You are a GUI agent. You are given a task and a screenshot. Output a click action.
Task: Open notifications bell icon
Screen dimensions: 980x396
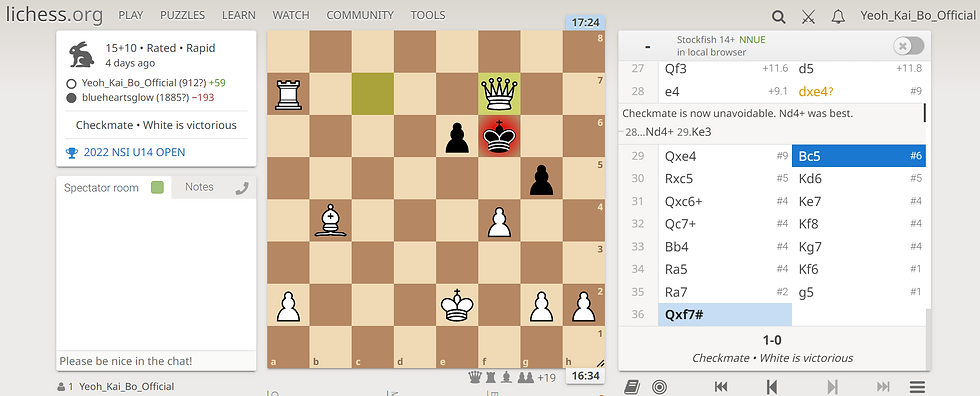pyautogui.click(x=838, y=17)
